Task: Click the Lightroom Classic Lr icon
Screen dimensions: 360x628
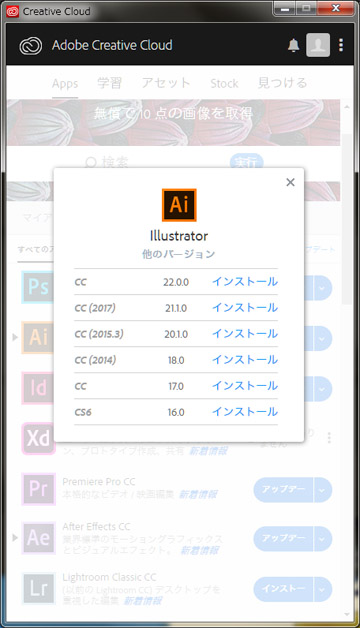Action: coord(38,588)
